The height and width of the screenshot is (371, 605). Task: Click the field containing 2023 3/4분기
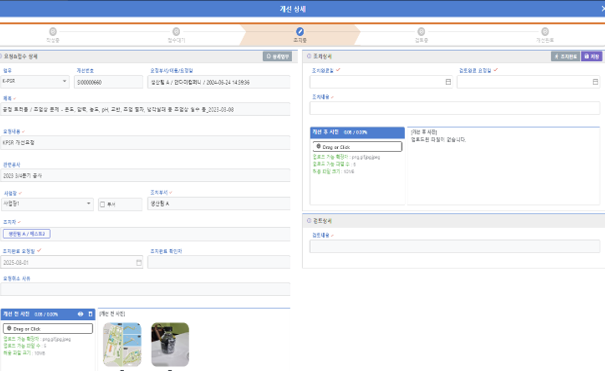coord(145,175)
